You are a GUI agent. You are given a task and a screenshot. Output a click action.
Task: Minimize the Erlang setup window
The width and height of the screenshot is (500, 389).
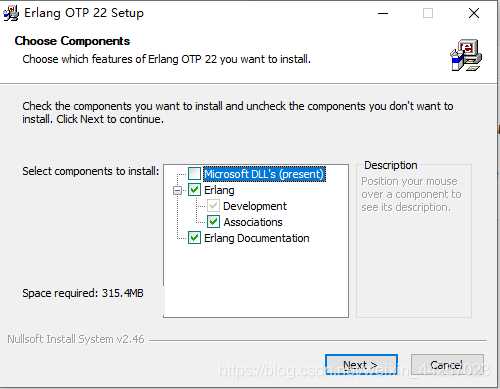point(383,13)
